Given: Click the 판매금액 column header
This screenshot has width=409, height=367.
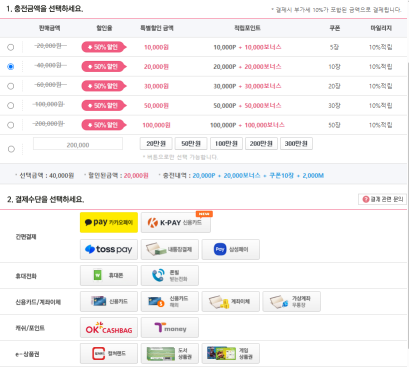Looking at the screenshot, I should point(50,28).
